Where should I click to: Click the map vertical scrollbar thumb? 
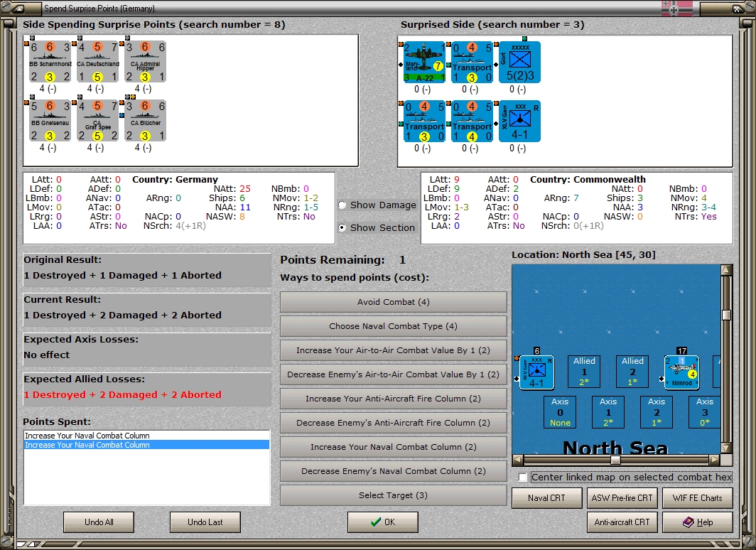click(x=727, y=315)
